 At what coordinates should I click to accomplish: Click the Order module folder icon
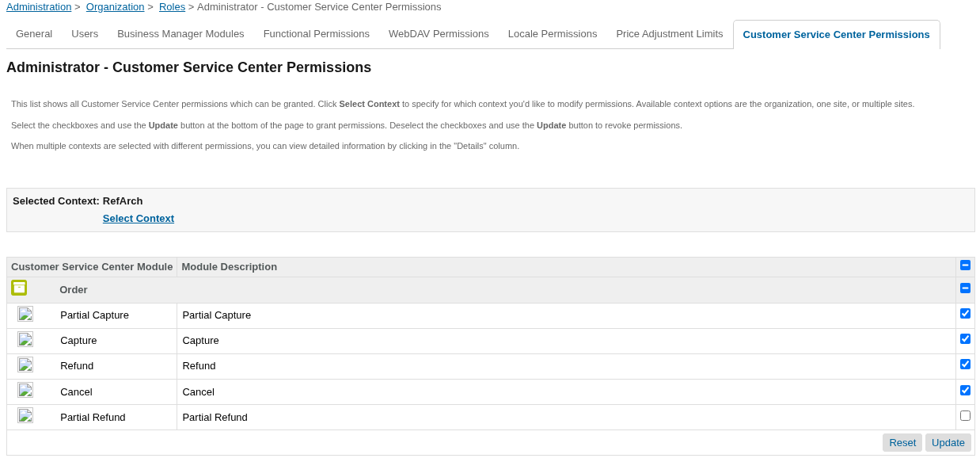click(x=19, y=288)
